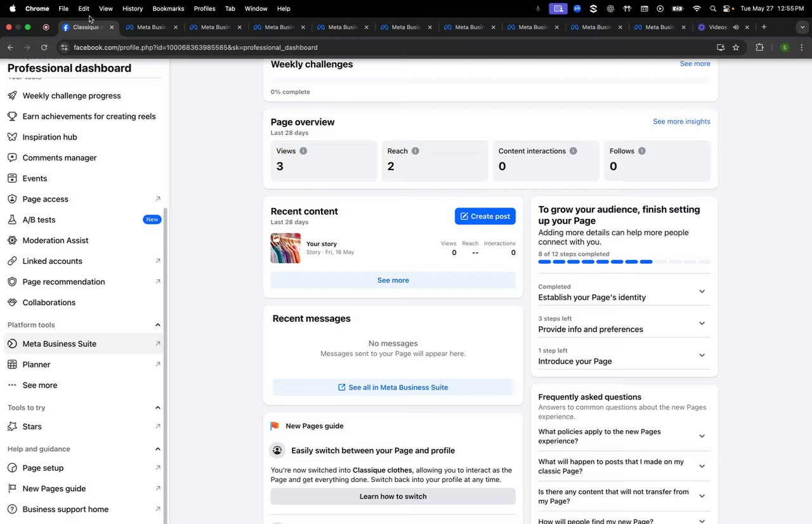The height and width of the screenshot is (524, 812).
Task: Expand the policies FAQ question
Action: tap(702, 436)
